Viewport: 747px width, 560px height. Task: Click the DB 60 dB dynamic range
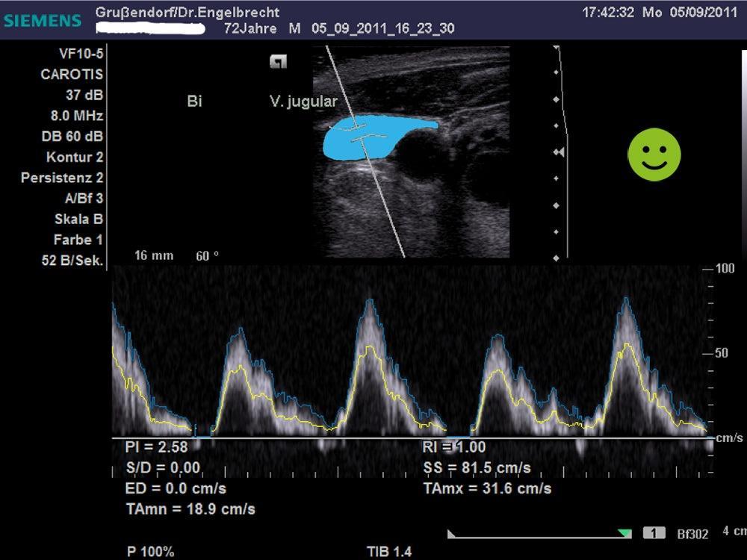pyautogui.click(x=72, y=136)
